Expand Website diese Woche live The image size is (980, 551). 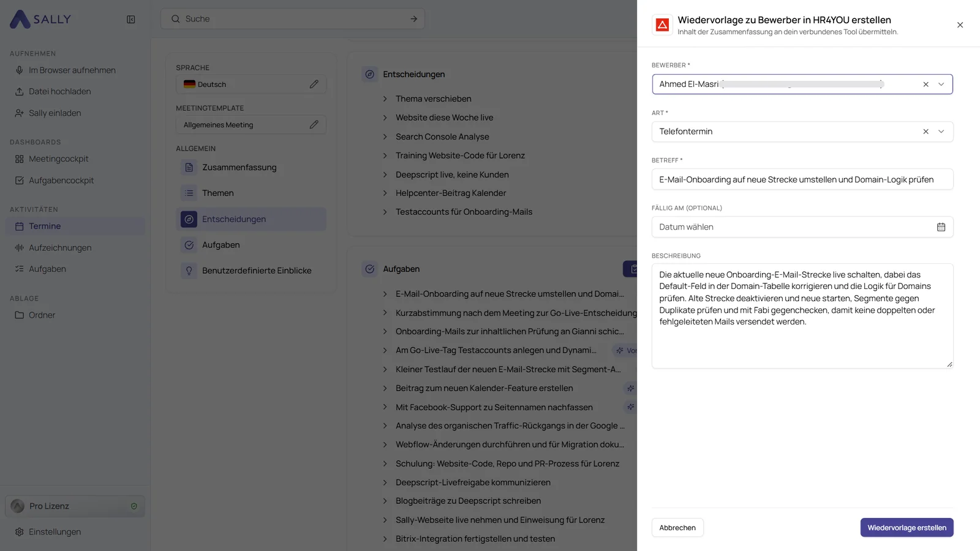click(x=385, y=118)
